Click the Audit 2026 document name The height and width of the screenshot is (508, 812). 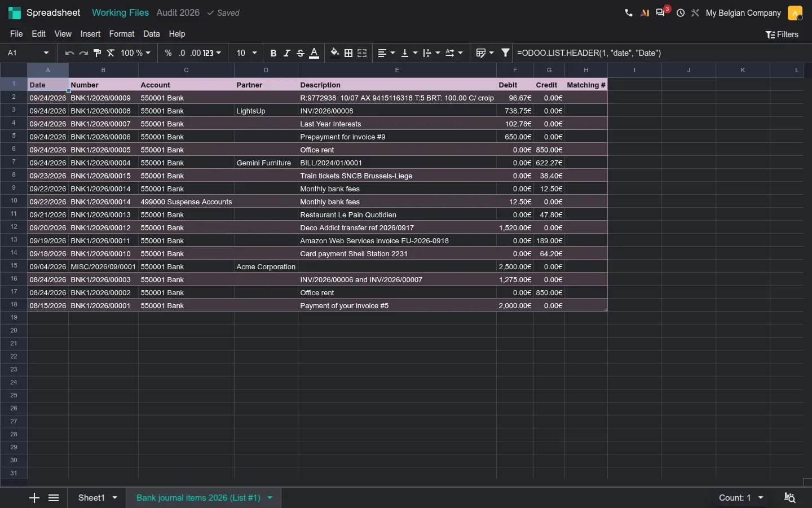tap(178, 12)
